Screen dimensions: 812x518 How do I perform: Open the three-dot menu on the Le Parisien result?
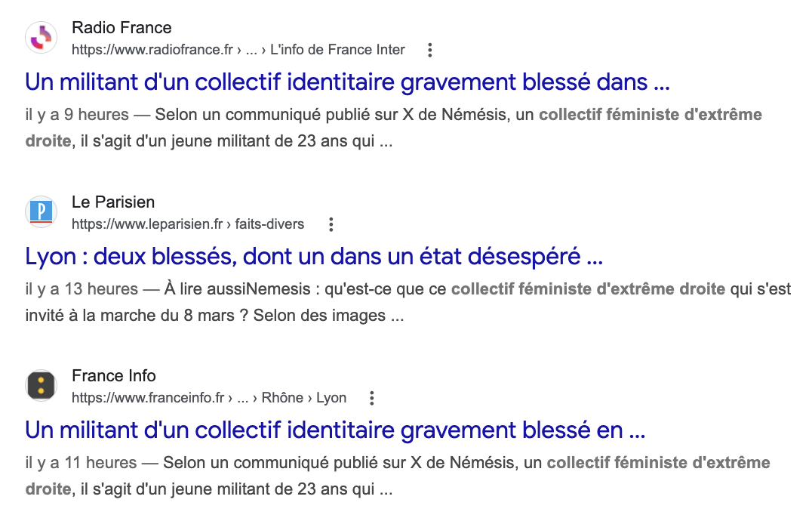[330, 224]
